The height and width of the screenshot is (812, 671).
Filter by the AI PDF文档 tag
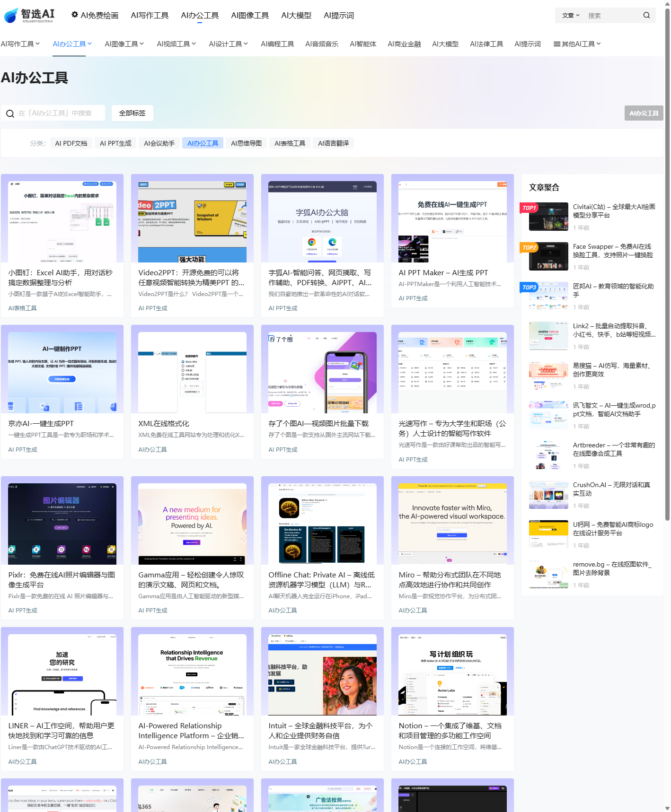click(71, 143)
